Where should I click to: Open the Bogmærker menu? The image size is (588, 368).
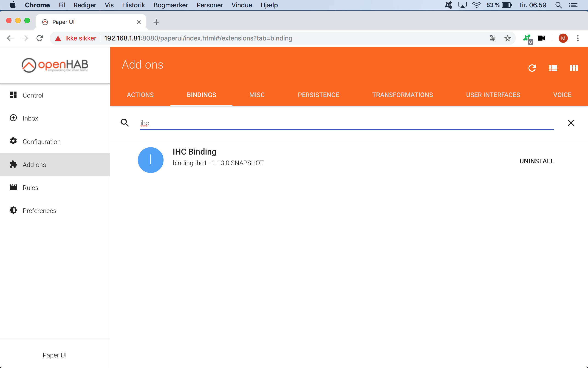[x=171, y=5]
